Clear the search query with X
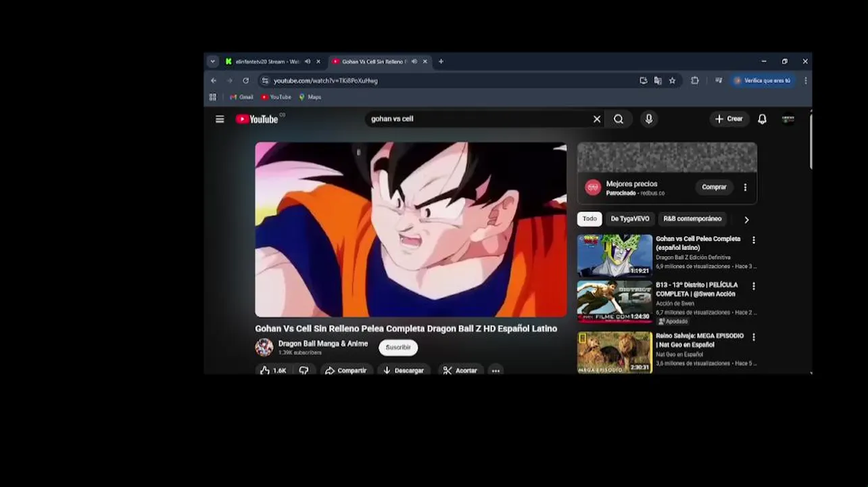868x487 pixels. click(597, 119)
